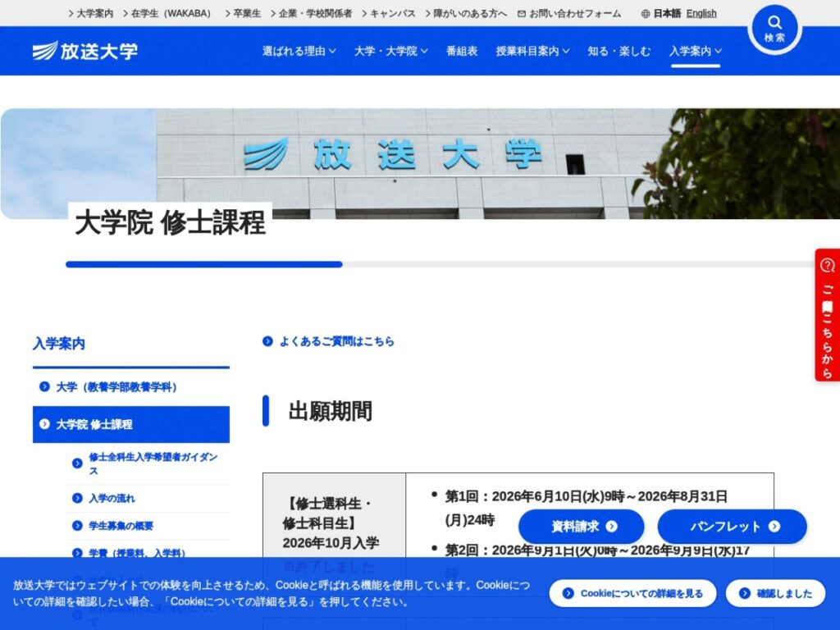The height and width of the screenshot is (630, 840).
Task: Expand the 選ばれる理由 menu
Action: point(299,51)
